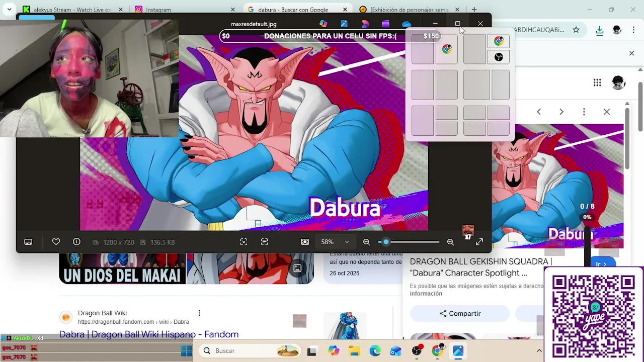Image resolution: width=644 pixels, height=362 pixels.
Task: Open Copilot from Photos title bar
Action: tap(324, 24)
